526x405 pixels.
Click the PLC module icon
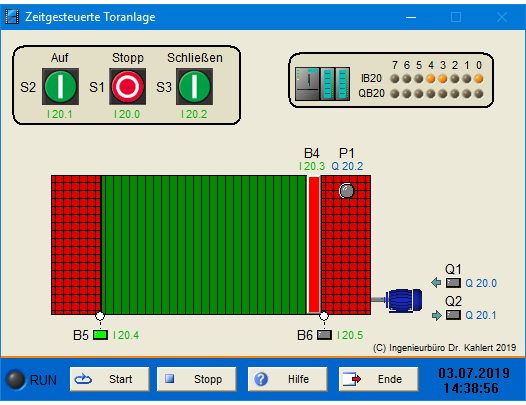click(322, 84)
